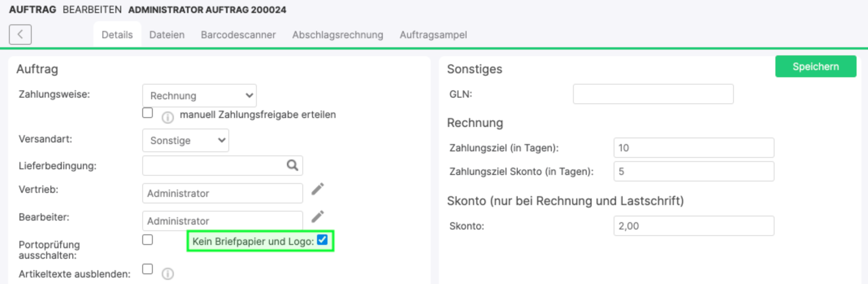This screenshot has height=284, width=868.
Task: Focus the Skonto percentage field
Action: coord(694,226)
